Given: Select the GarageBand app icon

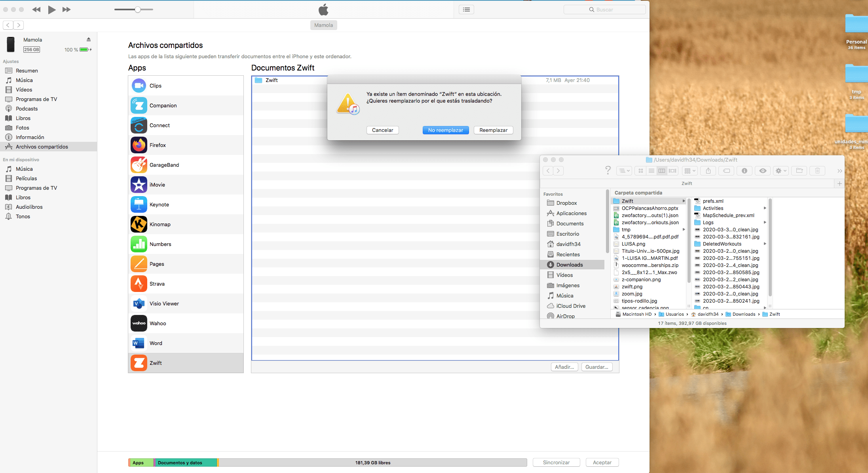Looking at the screenshot, I should (x=139, y=165).
